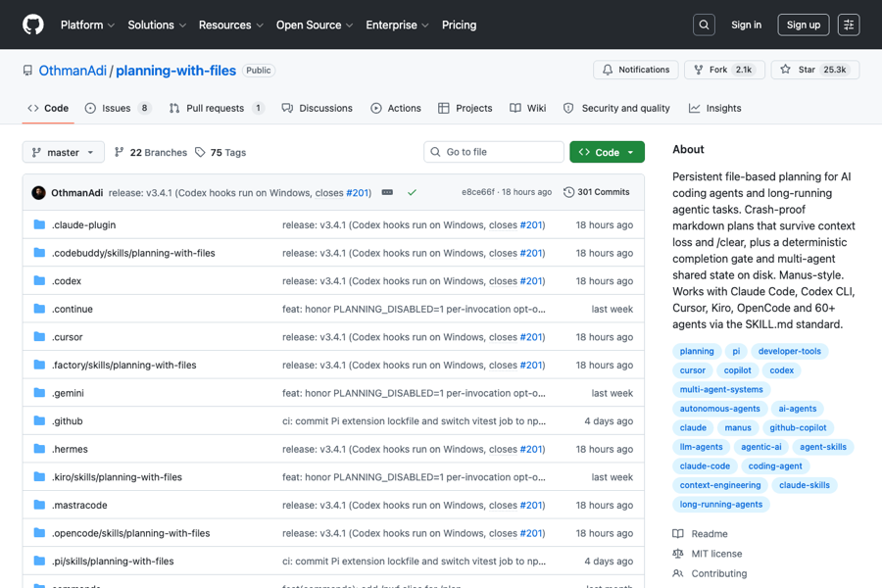Open the .kiro/skills/planning-with-files folder
This screenshot has width=882, height=588.
117,476
